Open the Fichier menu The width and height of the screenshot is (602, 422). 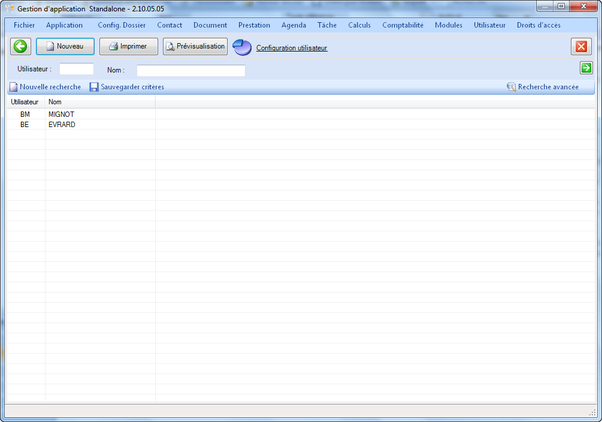point(24,25)
